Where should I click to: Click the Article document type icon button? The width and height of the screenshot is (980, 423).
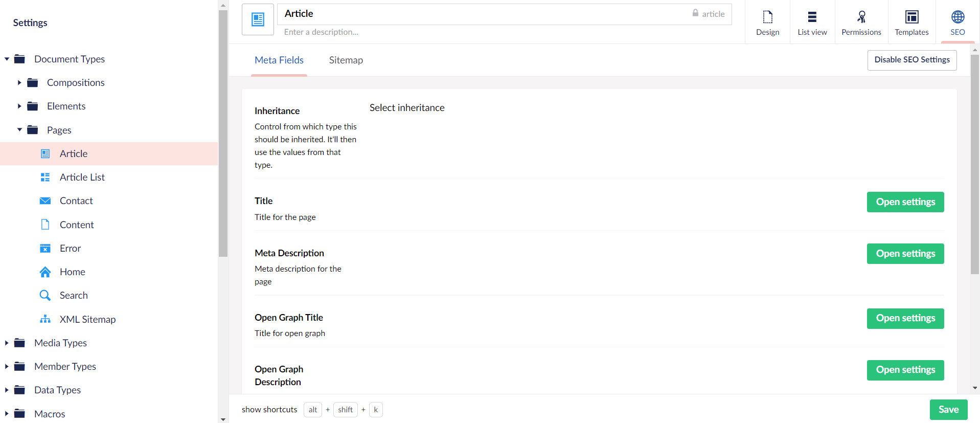click(258, 19)
